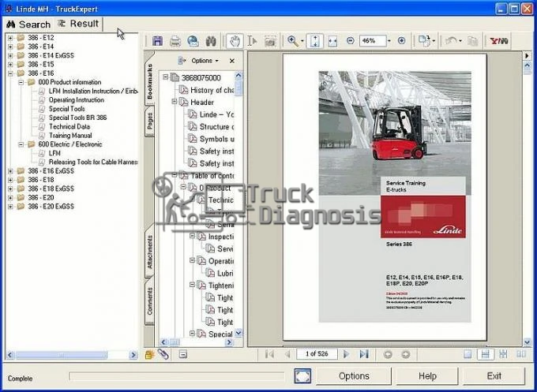Open the Technical Data document
Image resolution: width=537 pixels, height=392 pixels.
click(69, 126)
